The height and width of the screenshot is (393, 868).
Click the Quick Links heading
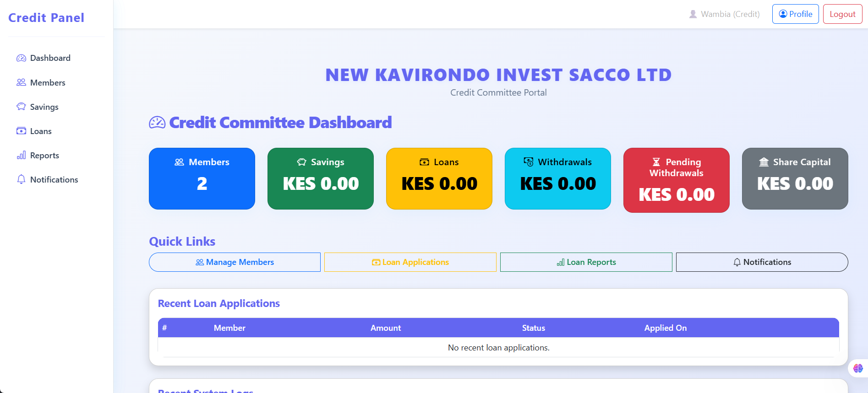point(182,242)
